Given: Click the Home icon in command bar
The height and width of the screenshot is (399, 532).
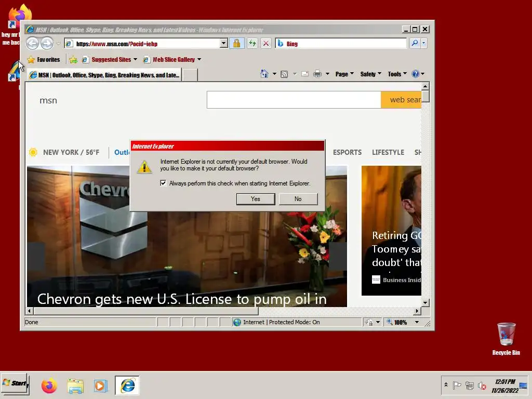Looking at the screenshot, I should tap(264, 74).
